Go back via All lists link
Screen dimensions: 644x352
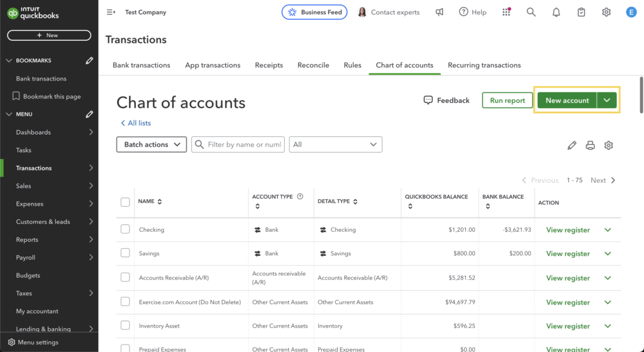coord(136,123)
